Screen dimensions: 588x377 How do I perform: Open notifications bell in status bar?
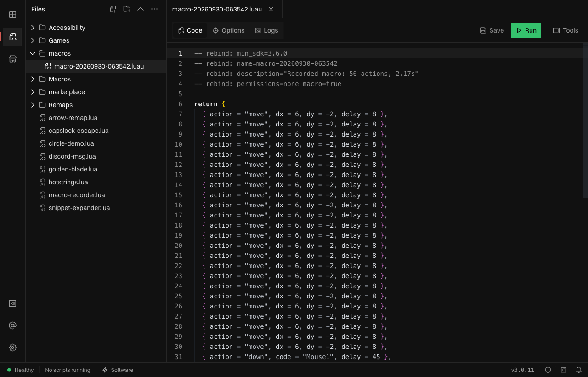click(579, 370)
